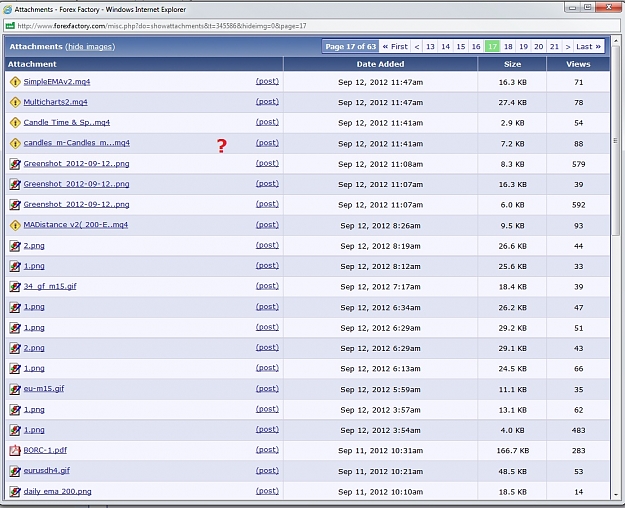
Task: Click the Size column header
Action: 512,64
